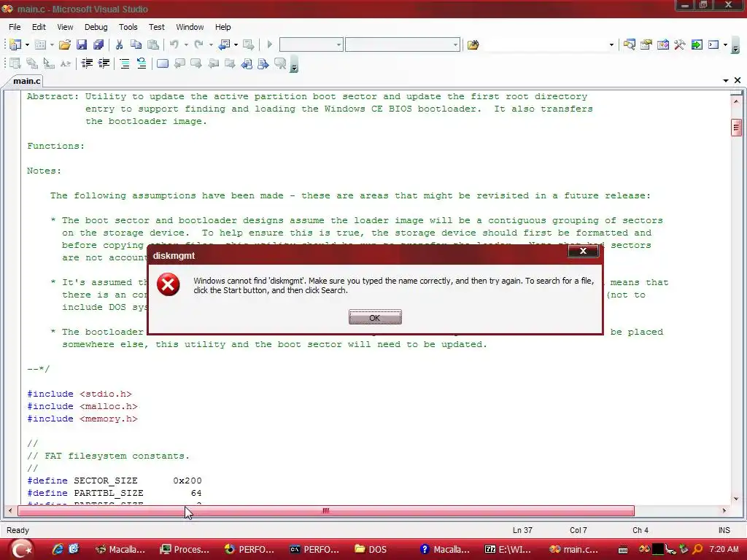Image resolution: width=747 pixels, height=560 pixels.
Task: Click the Ln 37 status bar entry
Action: coord(522,530)
